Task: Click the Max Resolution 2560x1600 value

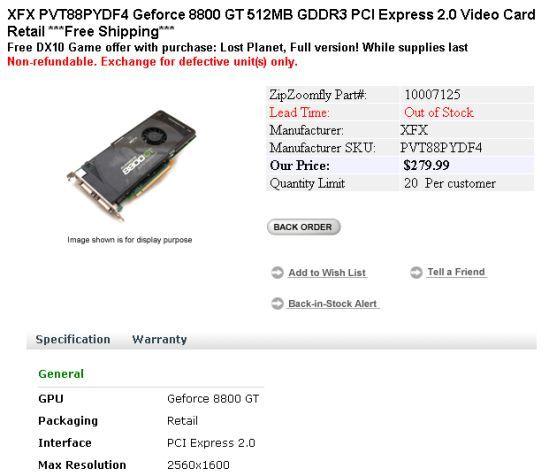Action: pos(198,465)
